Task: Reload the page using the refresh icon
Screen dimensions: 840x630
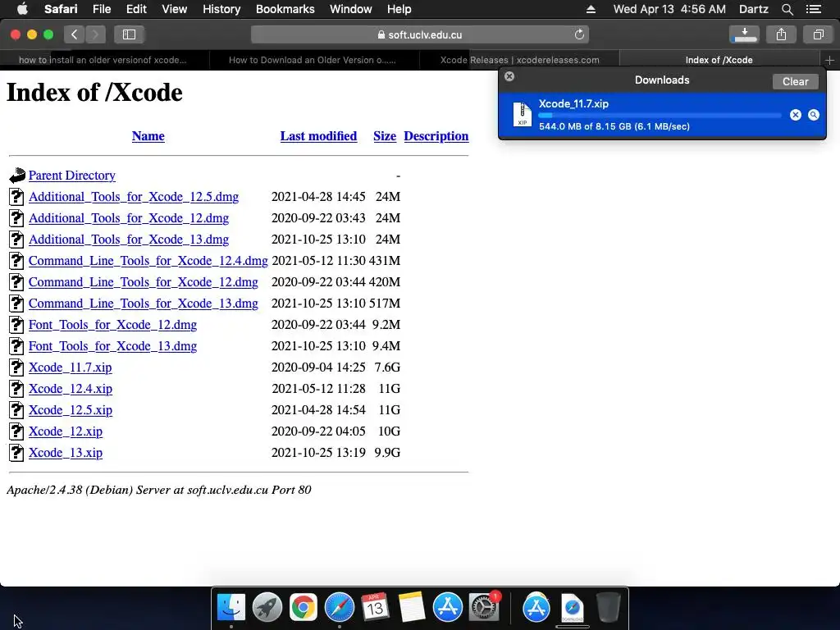Action: click(x=579, y=34)
